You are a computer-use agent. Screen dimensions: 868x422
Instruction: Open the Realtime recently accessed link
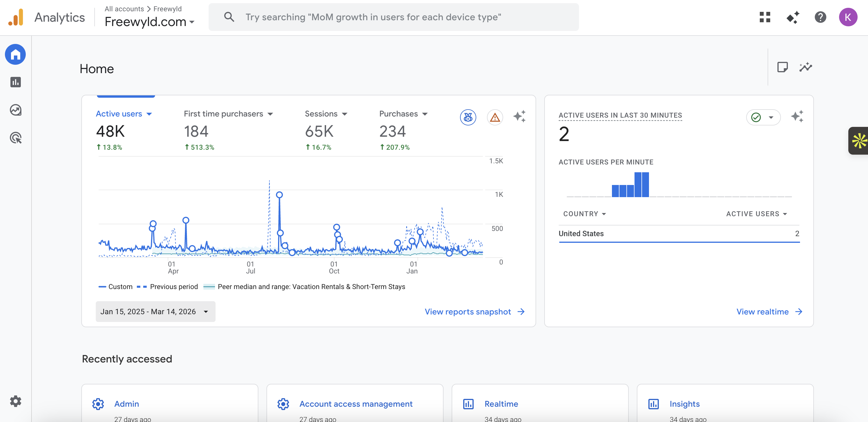(501, 404)
